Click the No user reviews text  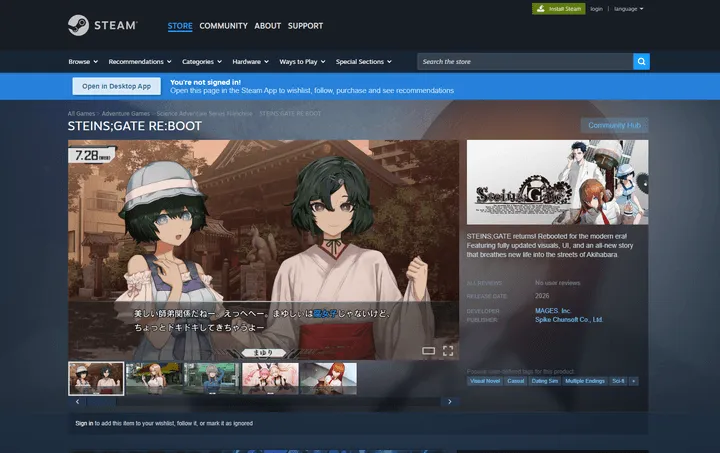tap(557, 283)
